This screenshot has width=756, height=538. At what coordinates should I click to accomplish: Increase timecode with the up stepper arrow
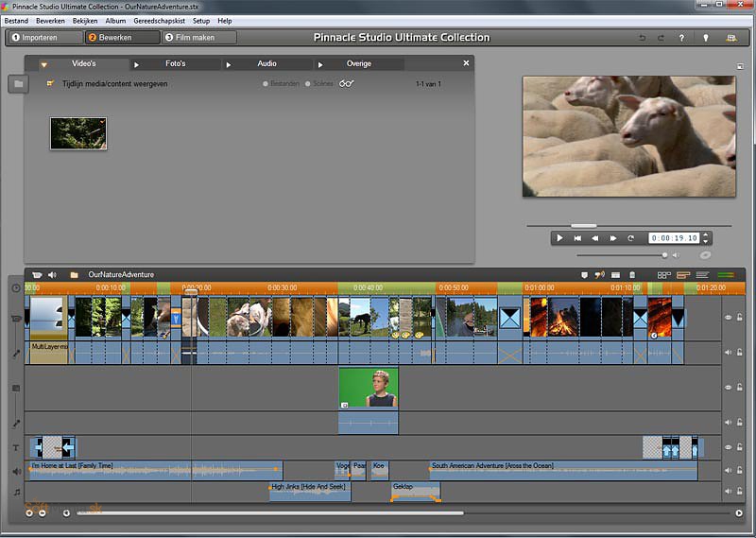click(705, 235)
